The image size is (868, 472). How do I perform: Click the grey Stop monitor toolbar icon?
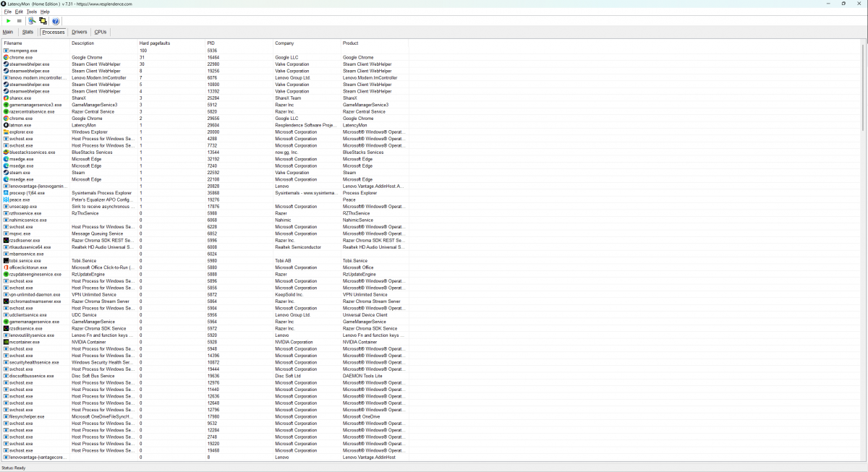pos(20,21)
